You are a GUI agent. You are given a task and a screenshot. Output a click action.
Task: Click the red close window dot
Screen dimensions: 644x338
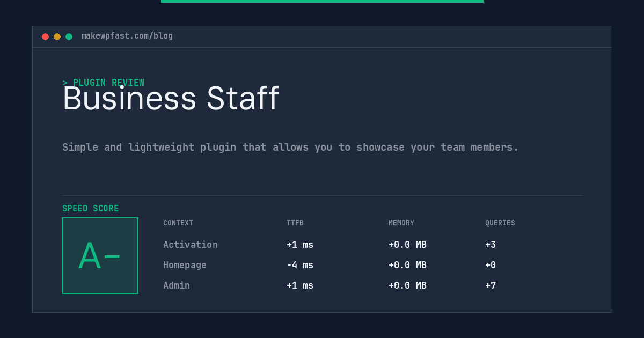[x=45, y=36]
